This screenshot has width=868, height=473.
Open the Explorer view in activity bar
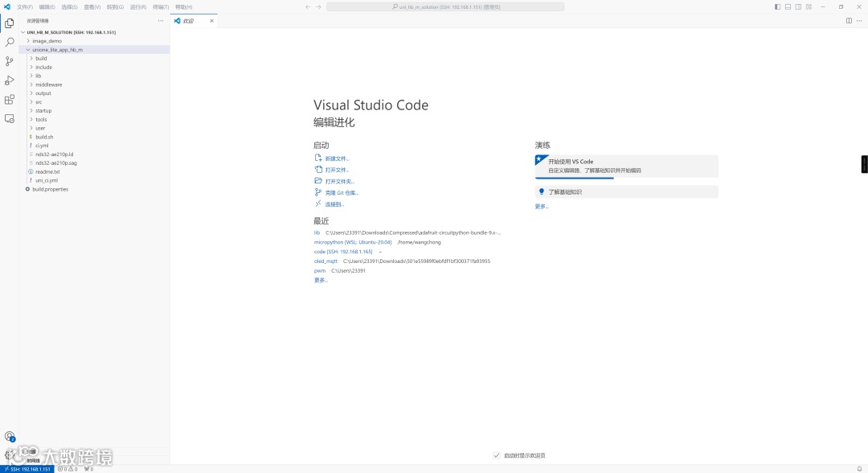pyautogui.click(x=10, y=23)
